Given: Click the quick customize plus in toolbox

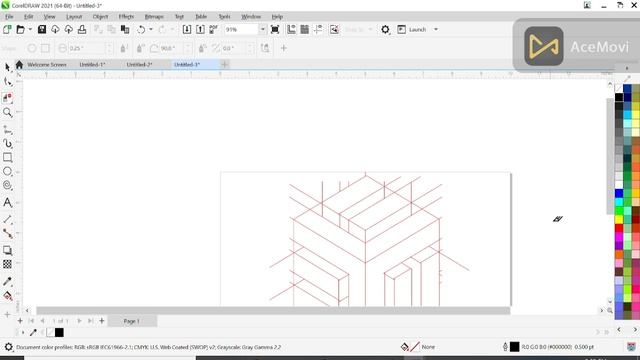Looking at the screenshot, I should tap(7, 315).
